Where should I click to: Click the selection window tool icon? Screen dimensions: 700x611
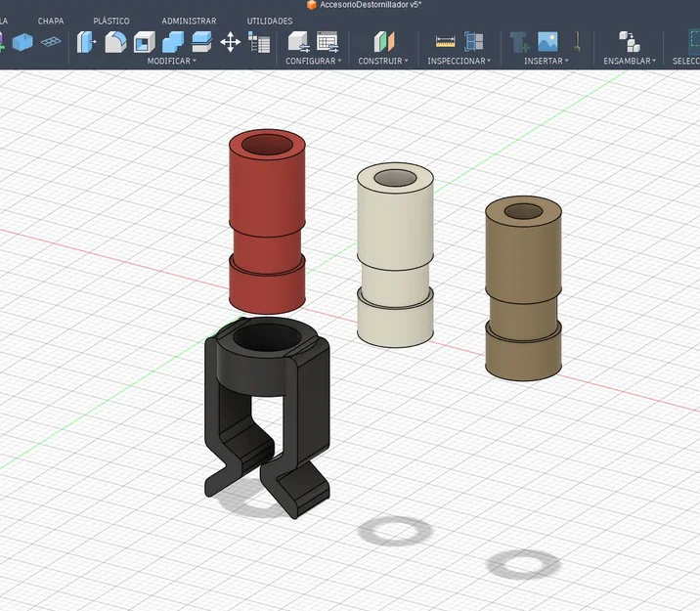pos(694,42)
